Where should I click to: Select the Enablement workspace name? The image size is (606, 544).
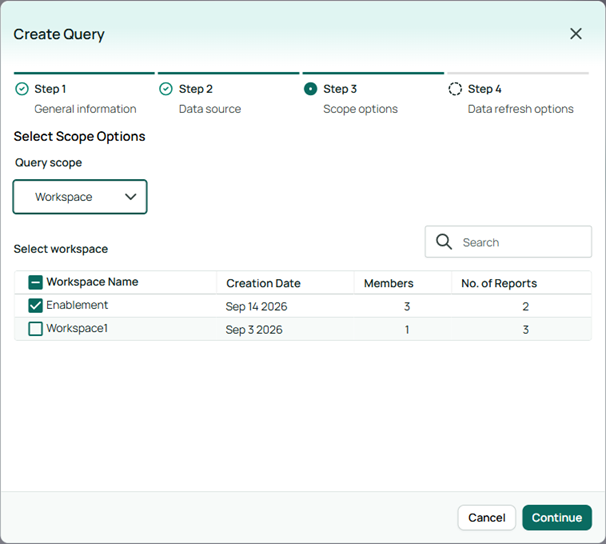pyautogui.click(x=77, y=305)
